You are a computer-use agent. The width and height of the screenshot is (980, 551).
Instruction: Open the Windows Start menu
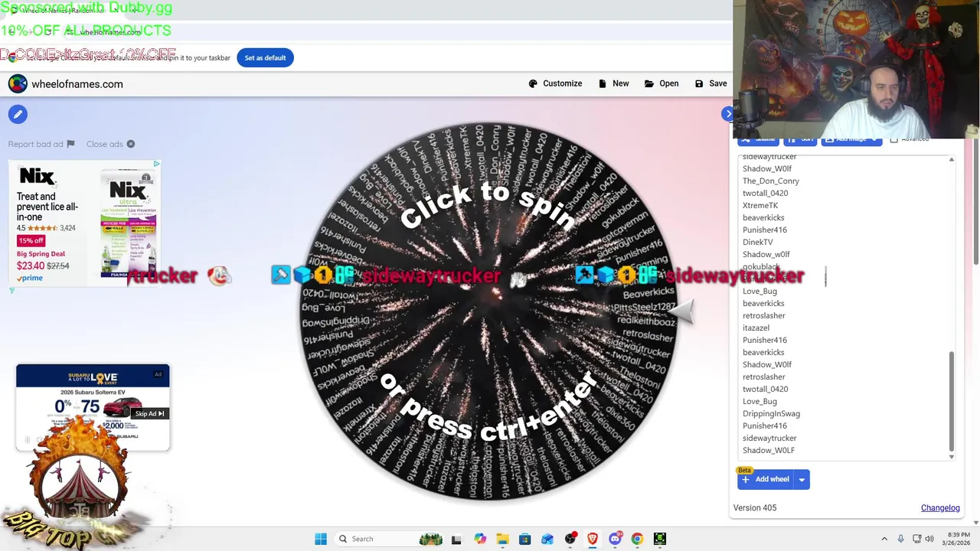321,539
